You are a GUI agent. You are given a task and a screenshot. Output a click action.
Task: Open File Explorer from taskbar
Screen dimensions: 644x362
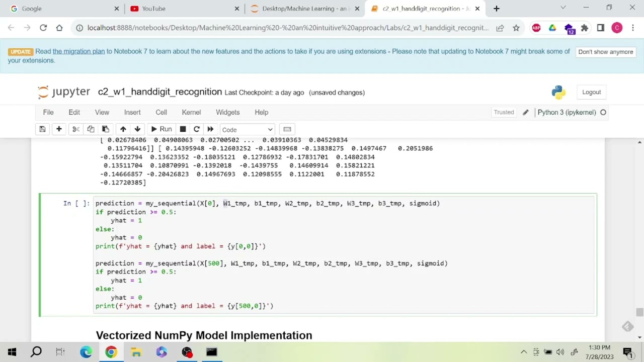[136, 352]
